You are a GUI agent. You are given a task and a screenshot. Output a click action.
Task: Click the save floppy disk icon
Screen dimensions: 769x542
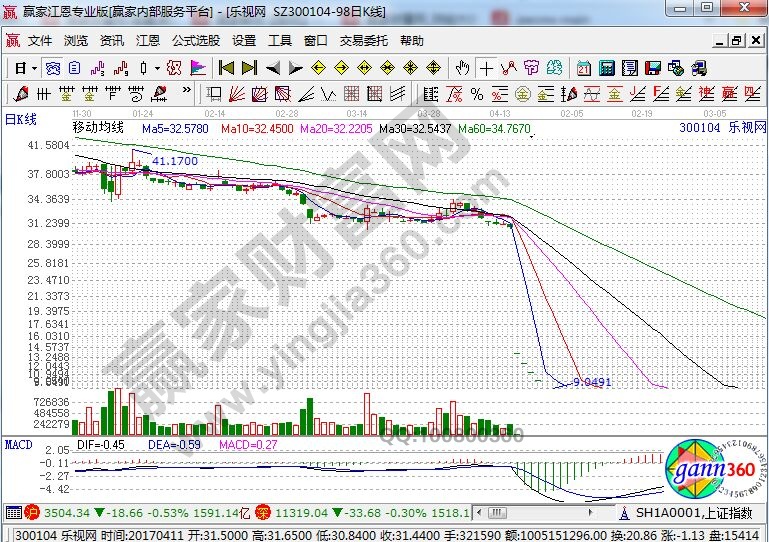click(x=654, y=68)
